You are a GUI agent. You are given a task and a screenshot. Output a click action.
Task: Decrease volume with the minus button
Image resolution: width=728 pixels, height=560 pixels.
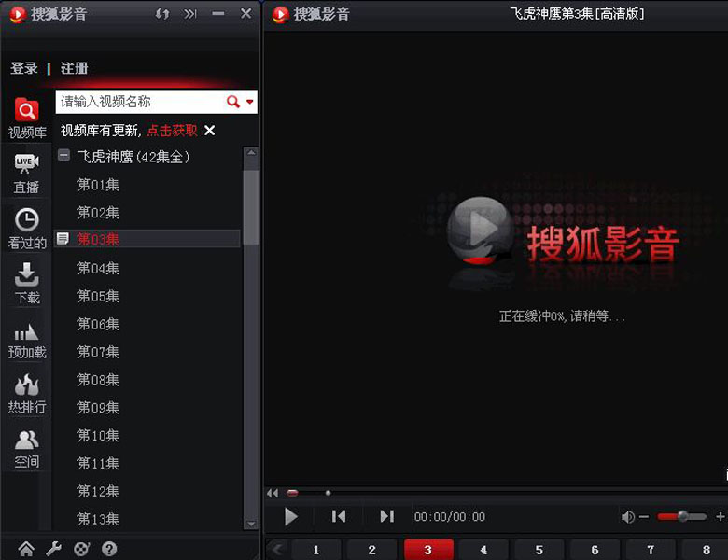point(644,516)
